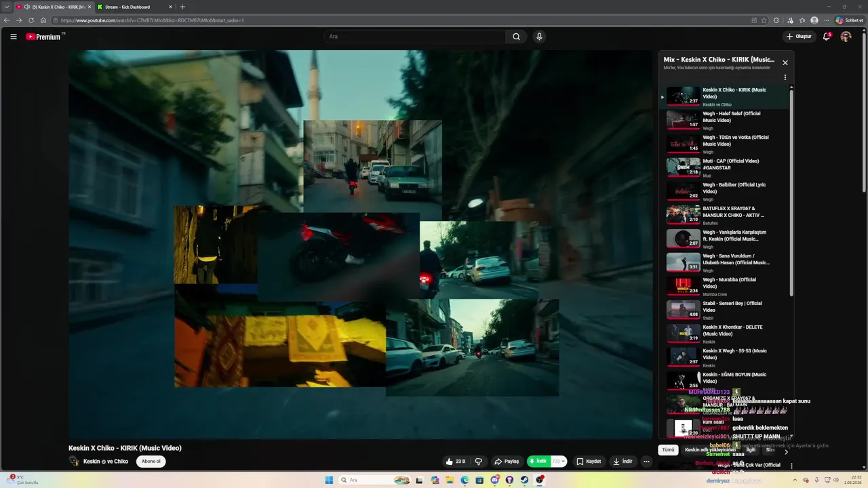
Task: Share the video via Paylaş
Action: (507, 462)
